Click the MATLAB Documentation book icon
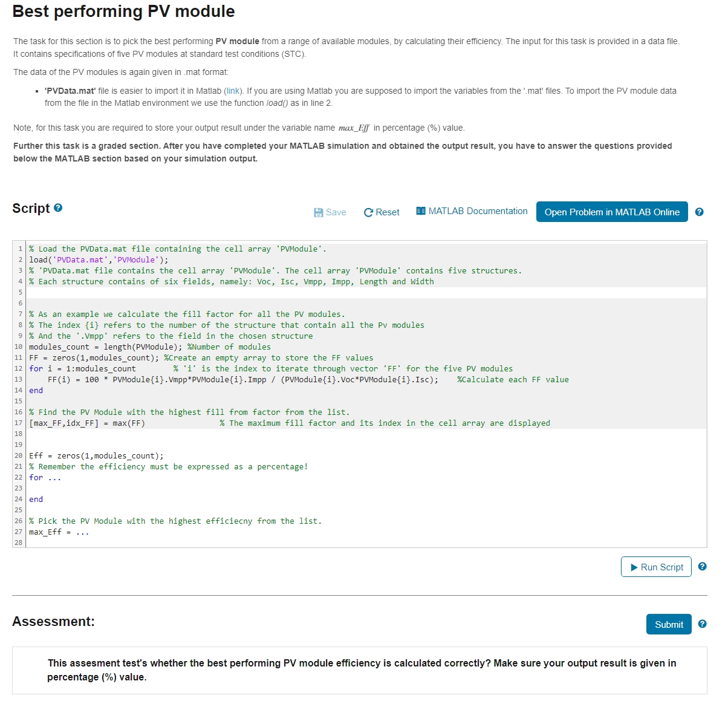 click(421, 211)
